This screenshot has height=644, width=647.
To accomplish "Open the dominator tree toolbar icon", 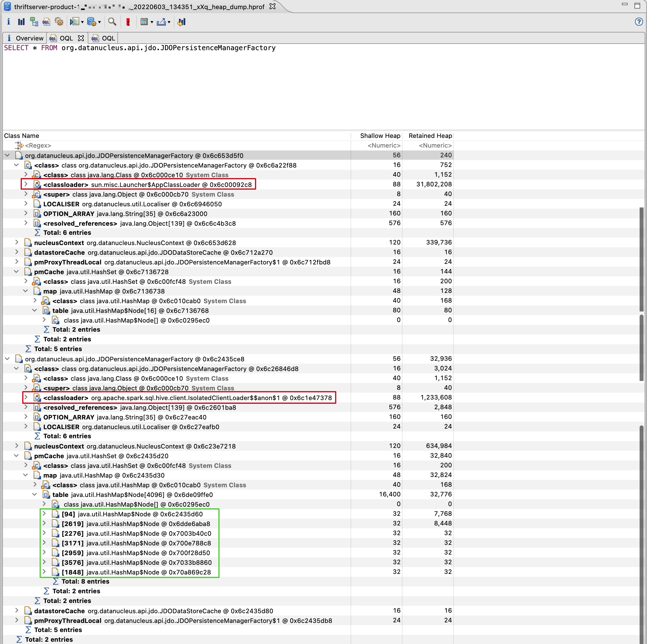I will point(34,22).
